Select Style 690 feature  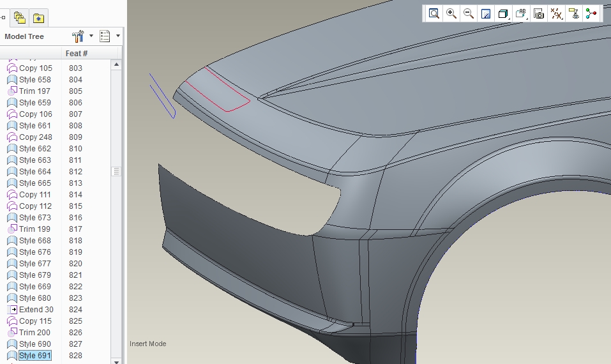point(35,344)
